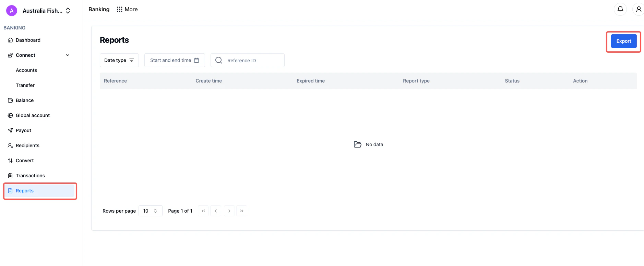Focus the Reference ID search field

coord(247,60)
